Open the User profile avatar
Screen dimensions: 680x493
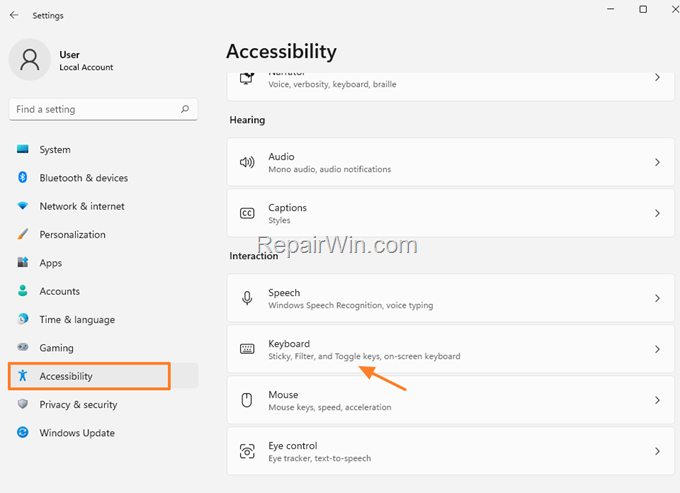point(30,59)
